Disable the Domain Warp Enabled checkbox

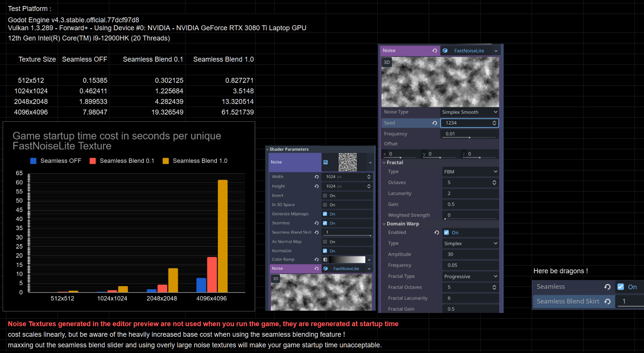click(446, 233)
